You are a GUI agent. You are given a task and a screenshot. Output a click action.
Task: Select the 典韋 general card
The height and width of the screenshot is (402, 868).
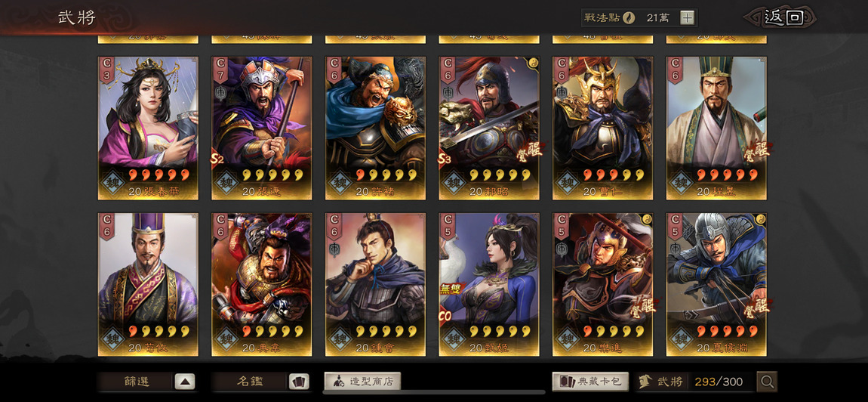[261, 284]
